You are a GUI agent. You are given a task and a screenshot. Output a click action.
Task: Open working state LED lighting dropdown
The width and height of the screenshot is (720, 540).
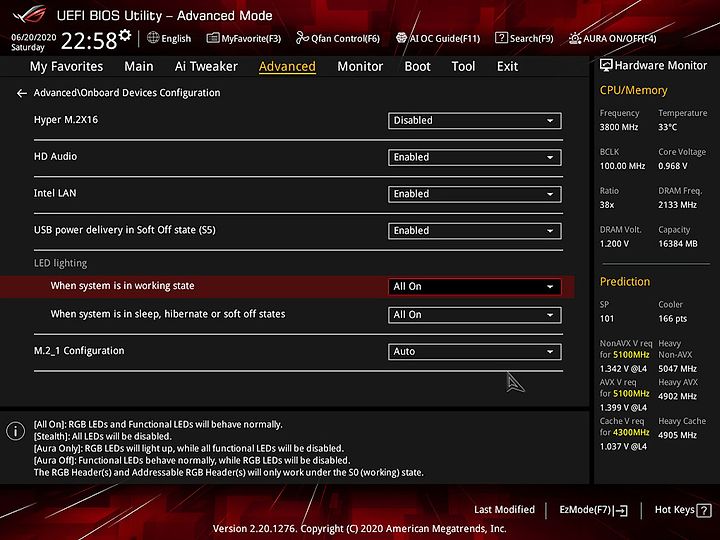coord(474,287)
